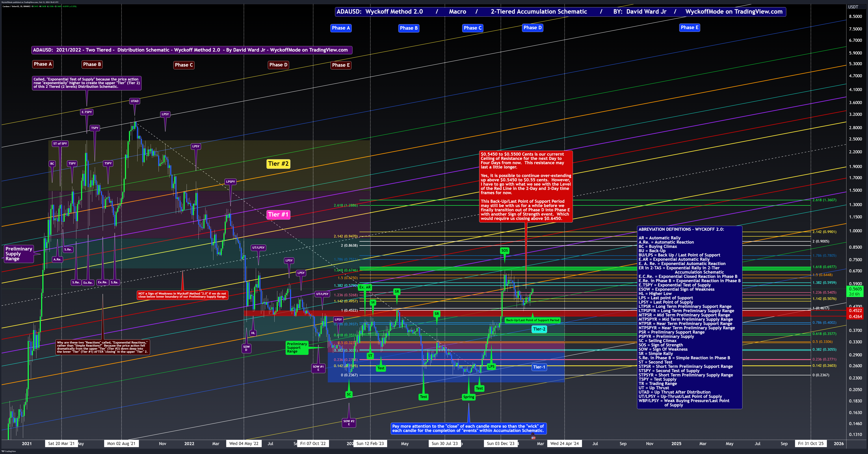Click the Wed 24 Apr '24 date marker
The image size is (868, 454).
coord(564,444)
